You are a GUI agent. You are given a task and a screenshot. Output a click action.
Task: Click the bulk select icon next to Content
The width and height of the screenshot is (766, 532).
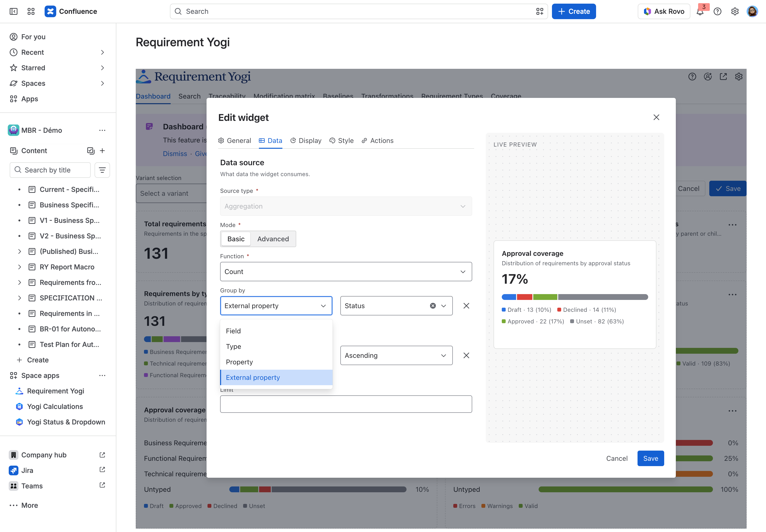[x=91, y=151]
